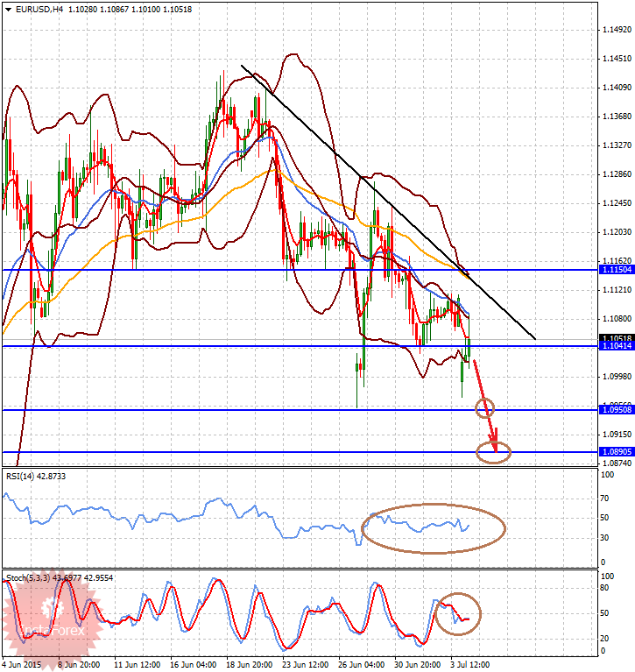Click the EURUSD,H4 chart title text

pos(39,9)
